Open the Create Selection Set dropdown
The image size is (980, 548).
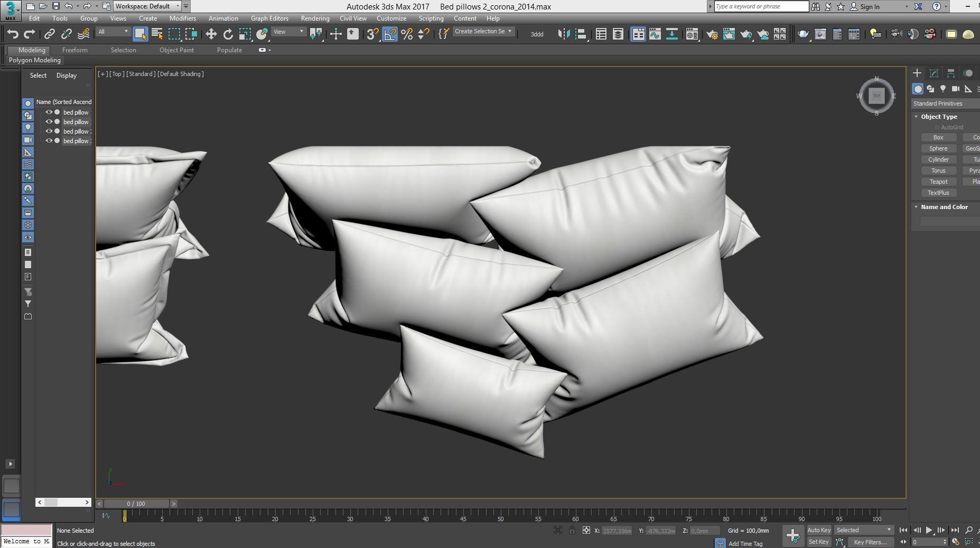pyautogui.click(x=483, y=31)
